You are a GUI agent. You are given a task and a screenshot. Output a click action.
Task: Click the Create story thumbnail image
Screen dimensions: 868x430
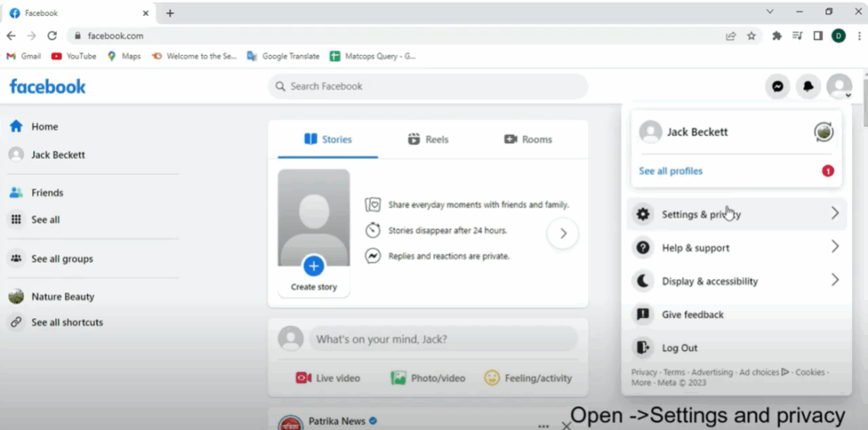coord(314,218)
